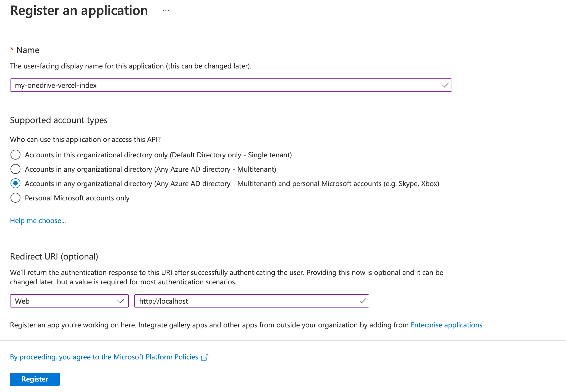Viewport: 566px width, 392px height.
Task: Choose Personal Microsoft accounts only
Action: [15, 198]
